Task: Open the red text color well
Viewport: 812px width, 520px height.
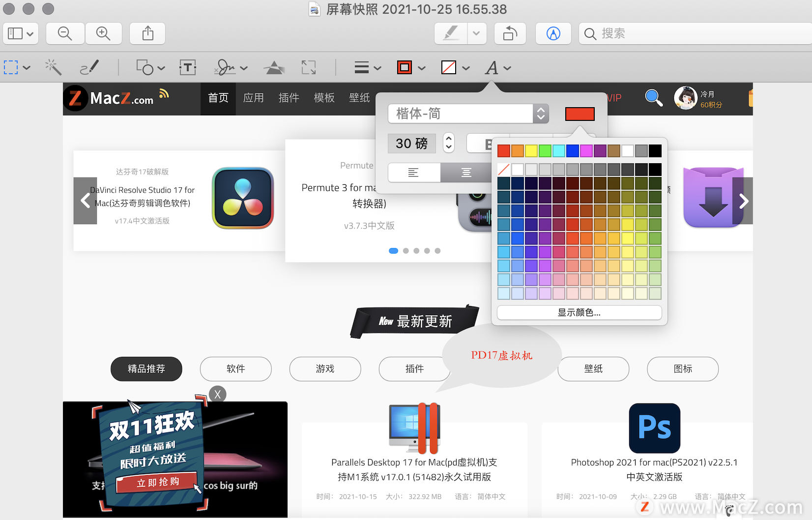Action: point(580,114)
